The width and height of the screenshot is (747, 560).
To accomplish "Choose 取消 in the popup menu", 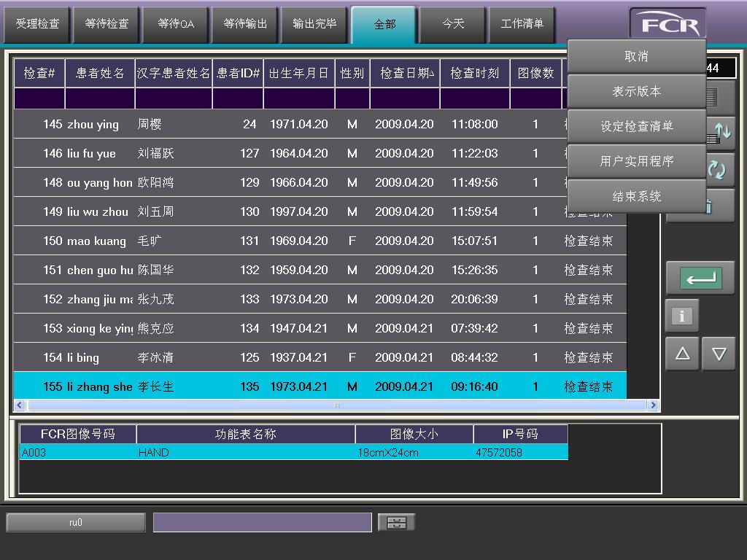I will [636, 56].
